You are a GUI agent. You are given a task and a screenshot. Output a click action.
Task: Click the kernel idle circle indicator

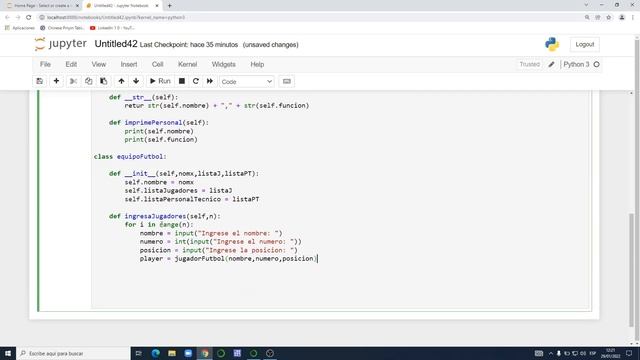596,64
